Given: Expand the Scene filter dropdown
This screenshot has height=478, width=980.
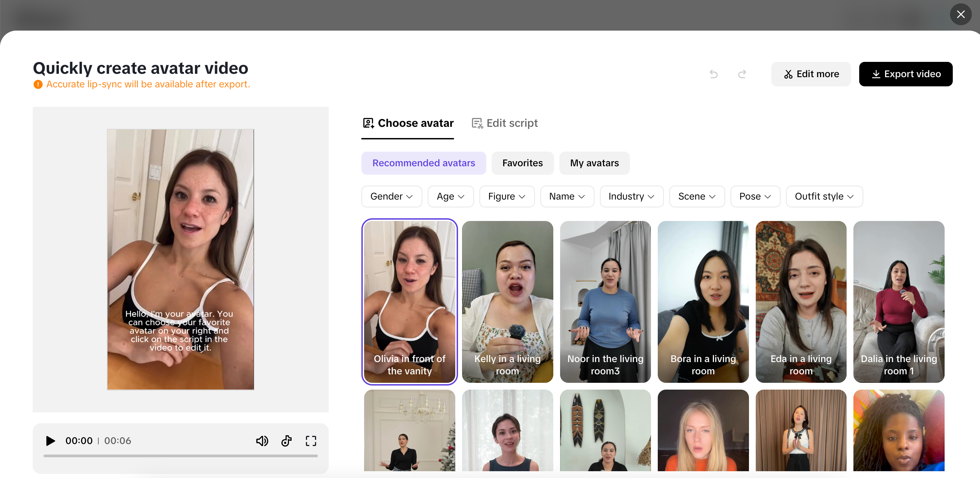Looking at the screenshot, I should pos(697,197).
